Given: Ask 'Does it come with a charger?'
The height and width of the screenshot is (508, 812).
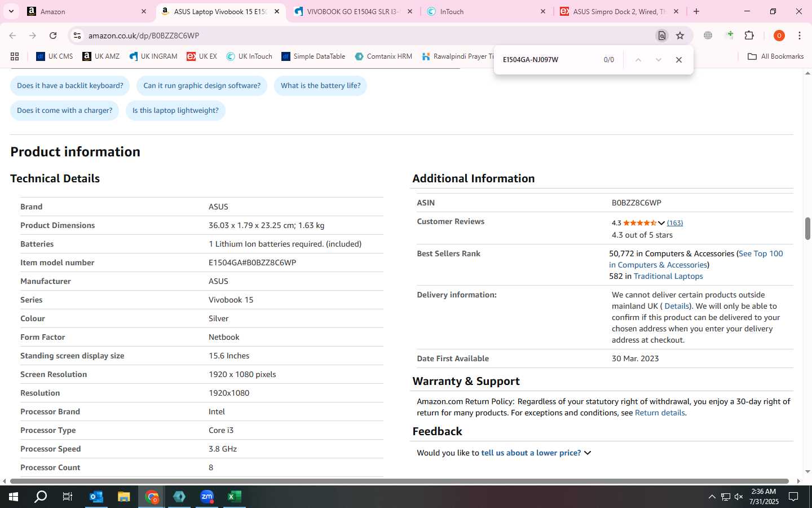Looking at the screenshot, I should coord(64,111).
